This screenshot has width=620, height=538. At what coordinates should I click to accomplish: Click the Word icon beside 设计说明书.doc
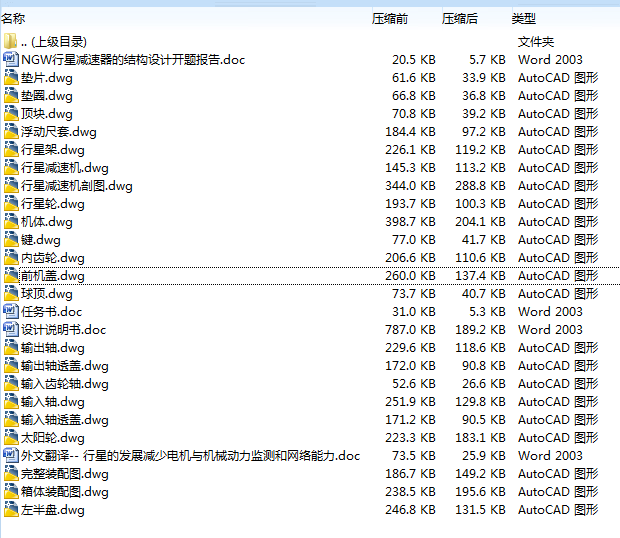point(11,329)
